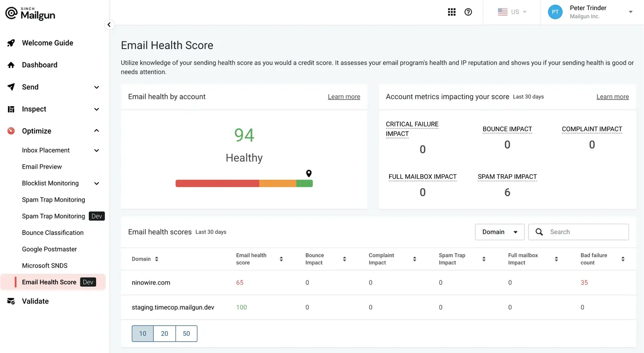This screenshot has height=353, width=644.
Task: Sort by Domain column
Action: click(157, 259)
